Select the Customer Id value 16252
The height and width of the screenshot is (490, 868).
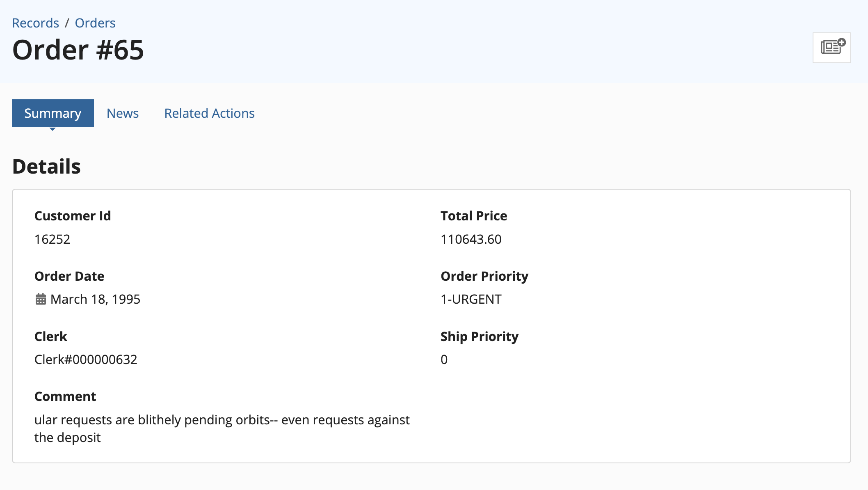point(53,239)
